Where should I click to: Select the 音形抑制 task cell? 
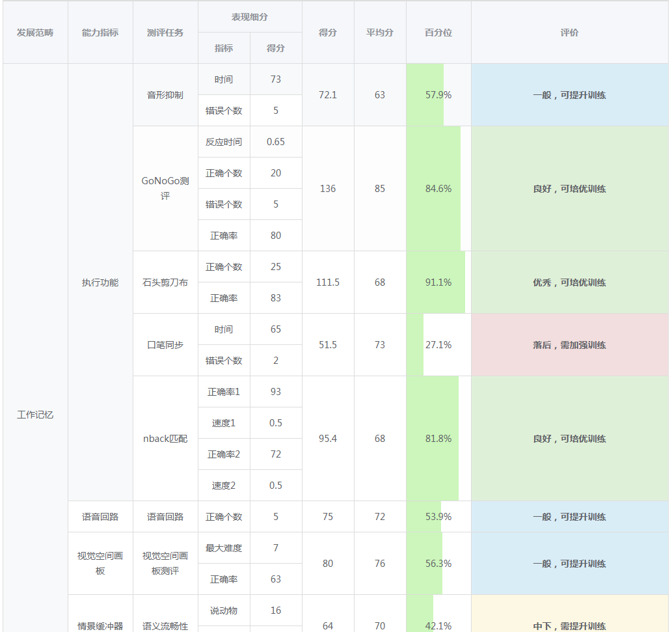(x=165, y=95)
